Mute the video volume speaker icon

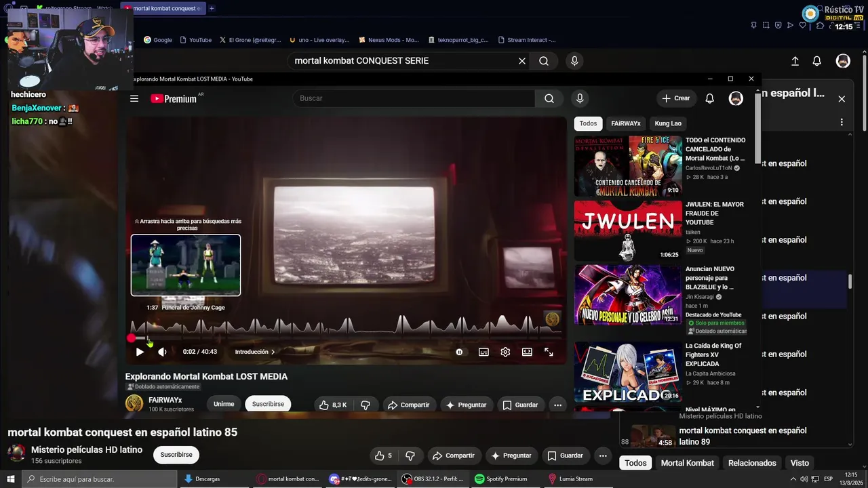tap(162, 352)
